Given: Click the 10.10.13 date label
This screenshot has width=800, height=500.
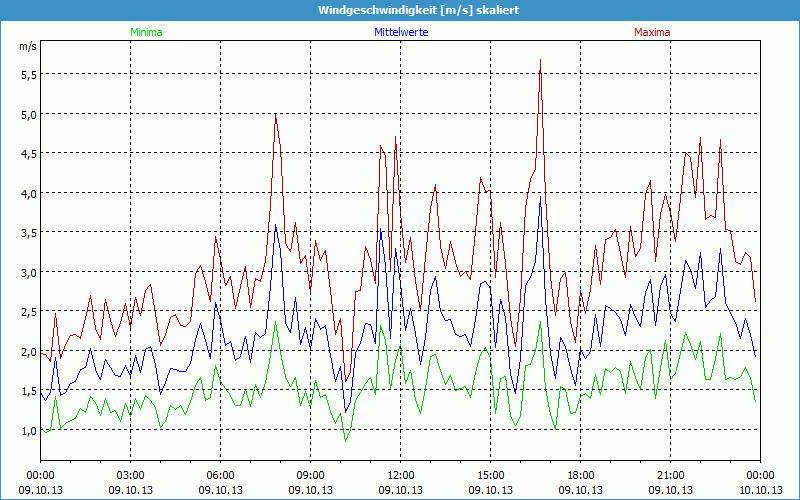Looking at the screenshot, I should 760,490.
